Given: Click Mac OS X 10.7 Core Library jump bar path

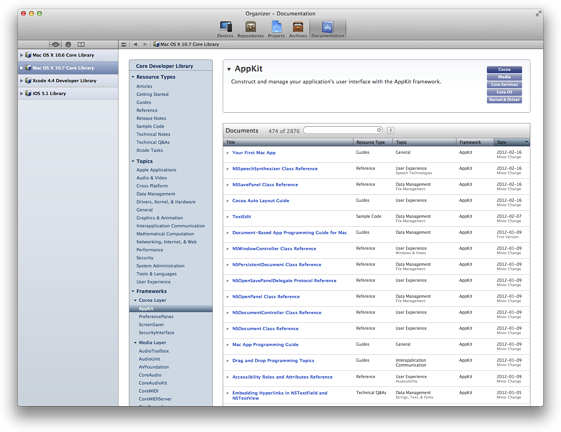Looking at the screenshot, I should click(186, 44).
